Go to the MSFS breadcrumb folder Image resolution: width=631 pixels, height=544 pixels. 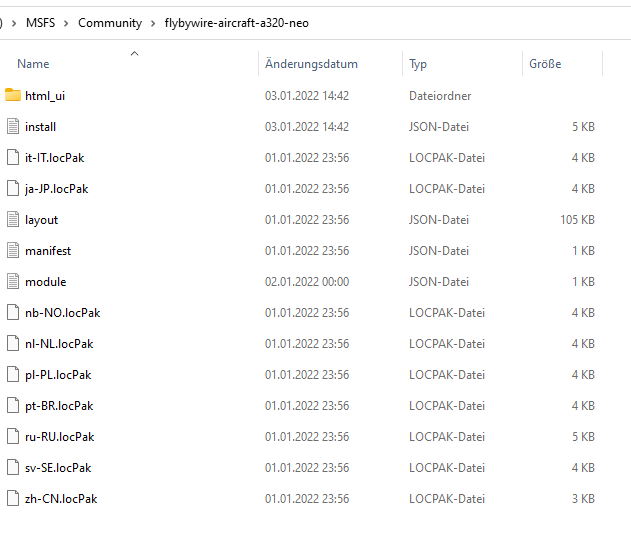click(x=40, y=23)
